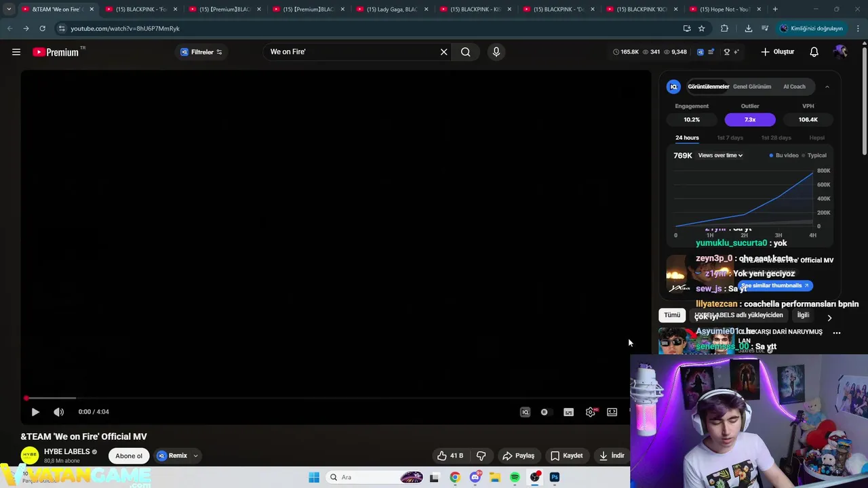Viewport: 868px width, 488px height.
Task: Go to the YouTube Premium home logo
Action: tap(56, 52)
